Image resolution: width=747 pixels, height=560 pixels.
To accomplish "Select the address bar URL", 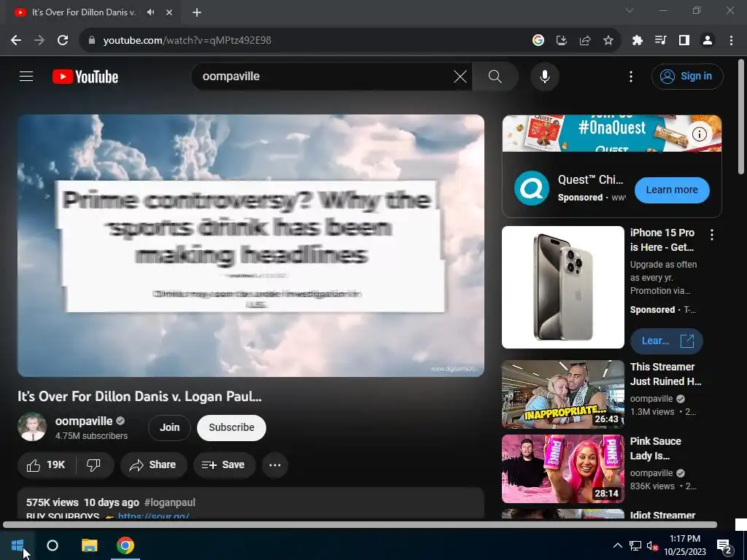I will 187,40.
